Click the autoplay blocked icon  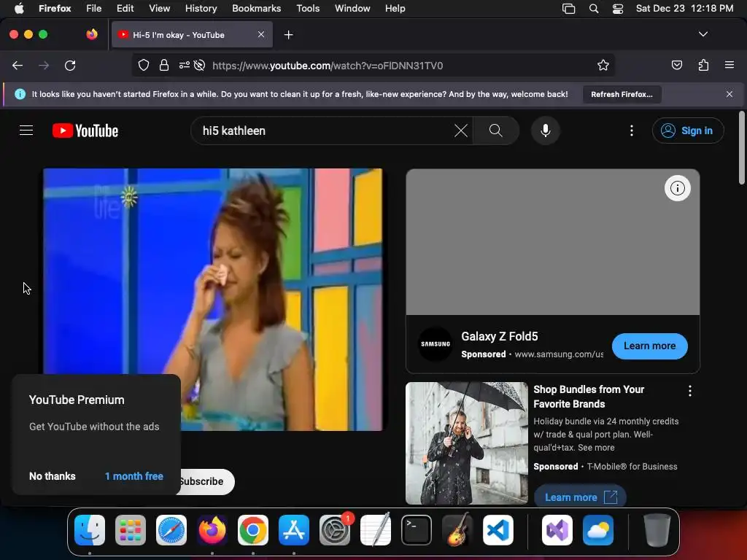[x=200, y=65]
